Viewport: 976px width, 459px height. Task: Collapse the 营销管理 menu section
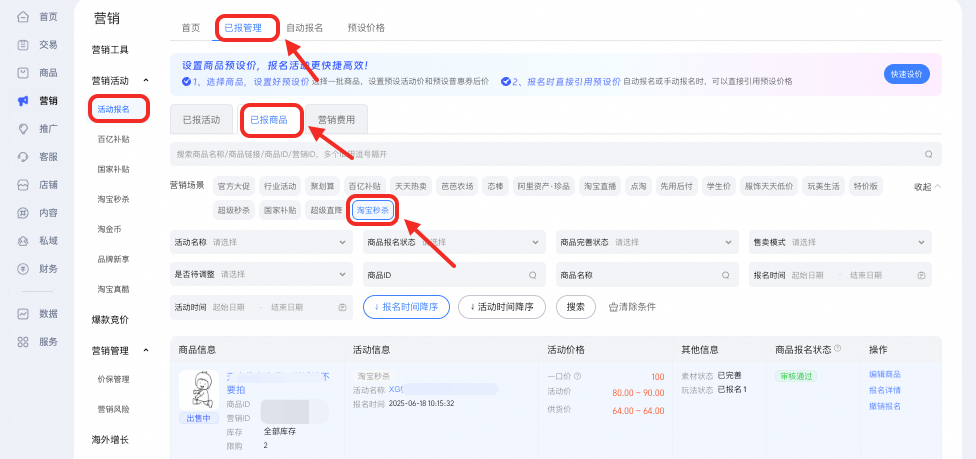pyautogui.click(x=146, y=351)
